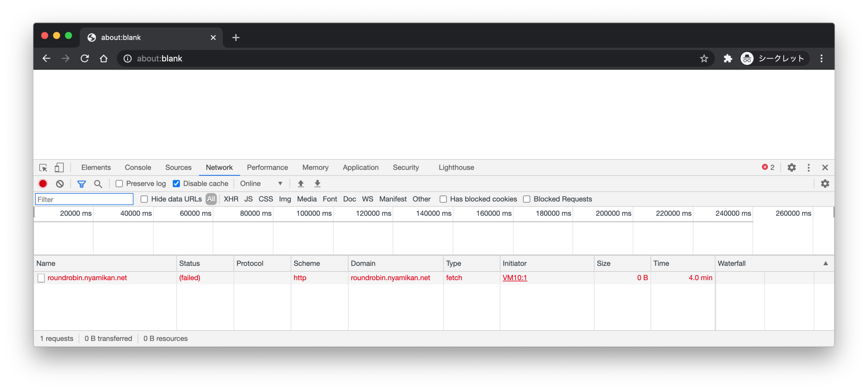Image resolution: width=868 pixels, height=391 pixels.
Task: Check Blocked Requests checkbox
Action: click(x=526, y=199)
